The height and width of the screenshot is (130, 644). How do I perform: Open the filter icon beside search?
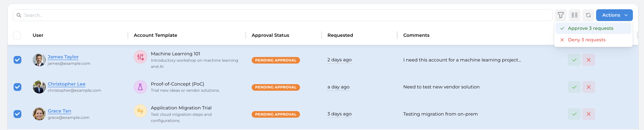tap(561, 15)
